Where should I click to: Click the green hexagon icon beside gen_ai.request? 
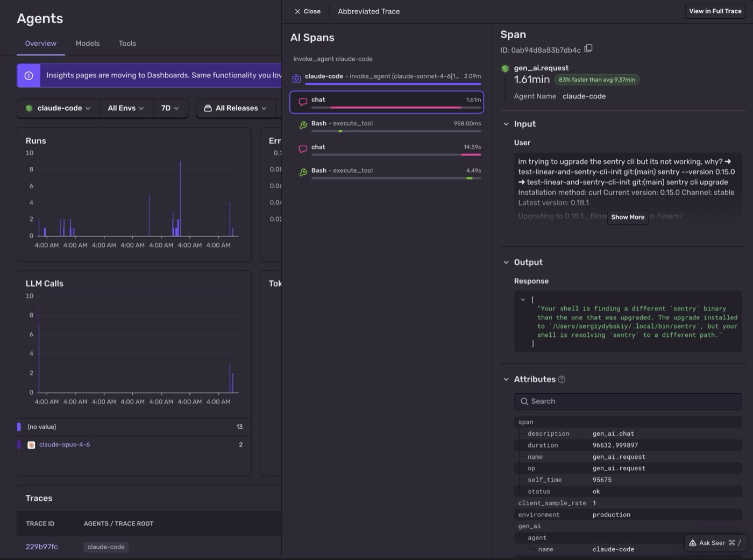click(505, 68)
